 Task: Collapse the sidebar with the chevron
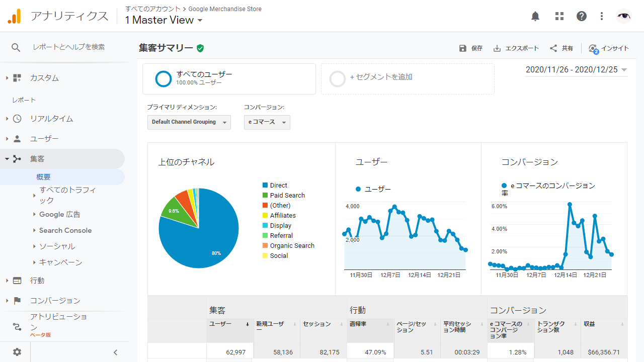click(115, 352)
